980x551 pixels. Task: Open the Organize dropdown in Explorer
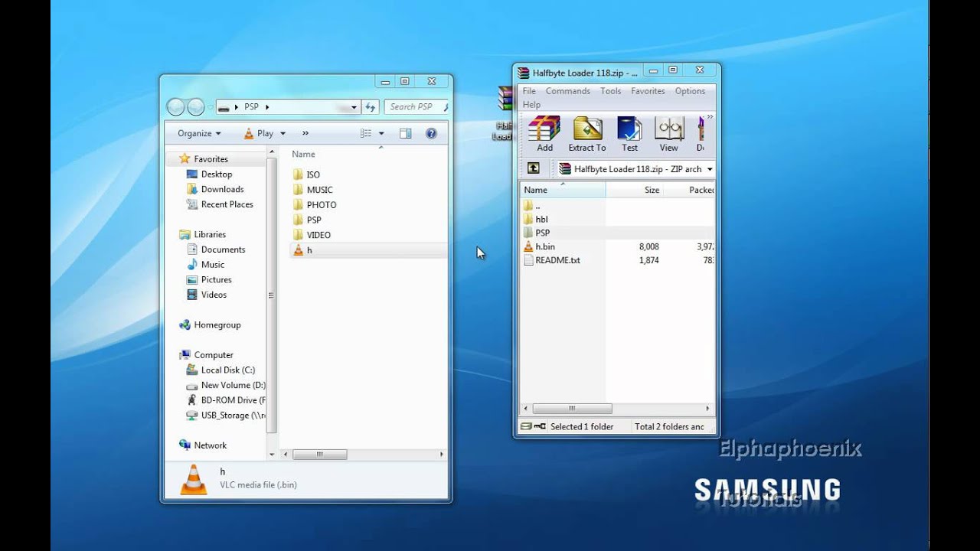[199, 133]
